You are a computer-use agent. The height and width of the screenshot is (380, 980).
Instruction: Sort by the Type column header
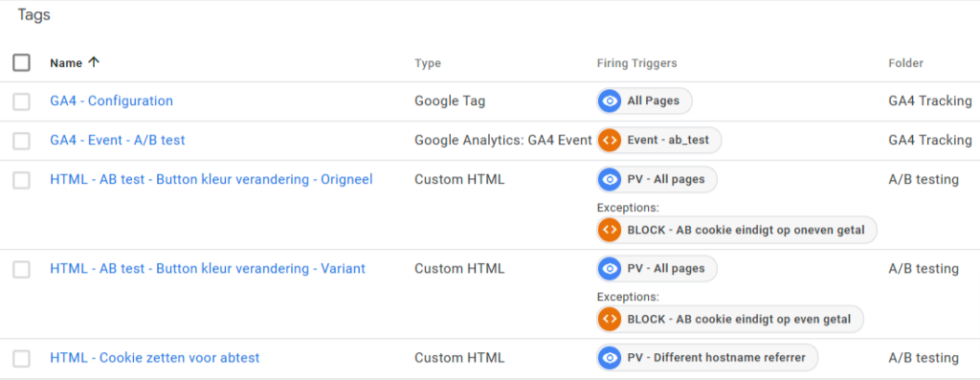(x=428, y=63)
